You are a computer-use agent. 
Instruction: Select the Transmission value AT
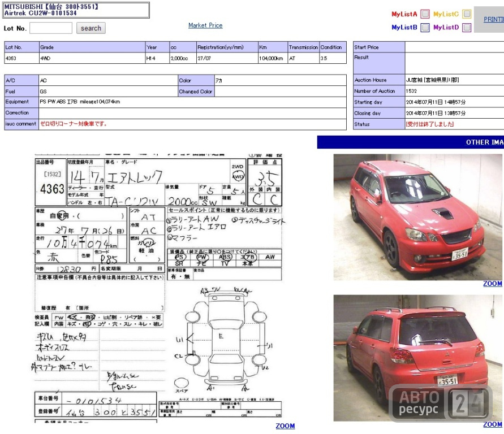[x=292, y=58]
